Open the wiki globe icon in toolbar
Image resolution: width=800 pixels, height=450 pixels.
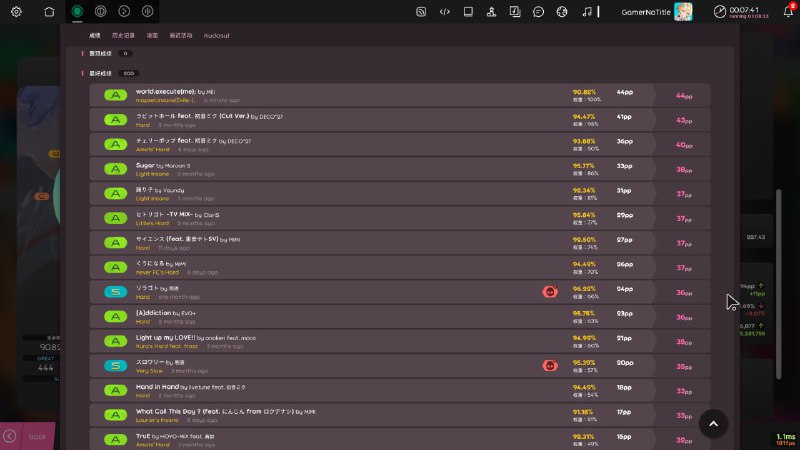pyautogui.click(x=562, y=12)
